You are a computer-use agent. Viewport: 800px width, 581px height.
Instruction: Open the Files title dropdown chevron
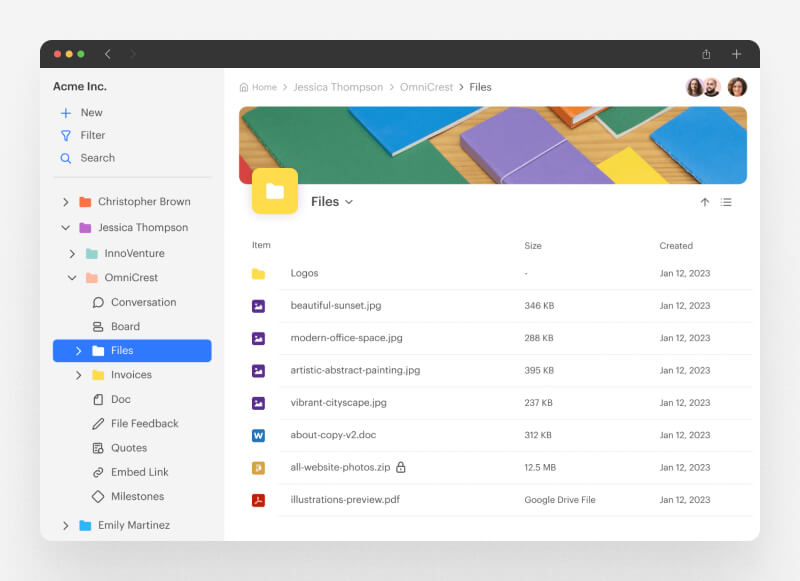(x=349, y=202)
